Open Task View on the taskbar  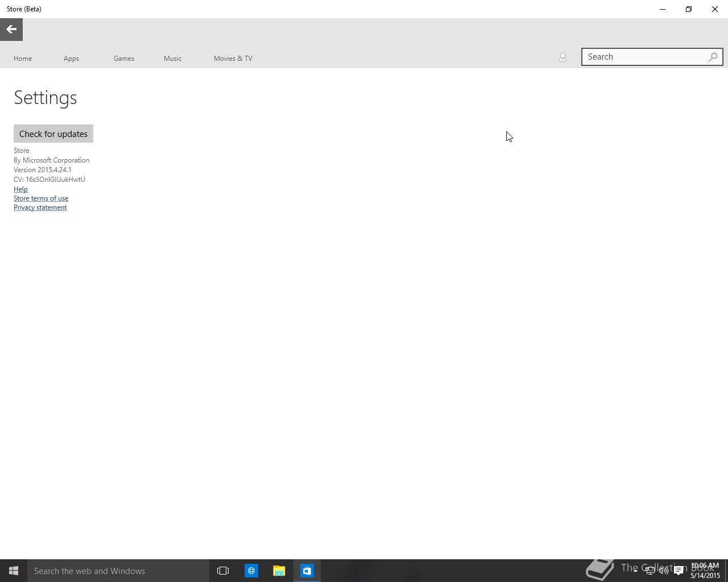[223, 571]
